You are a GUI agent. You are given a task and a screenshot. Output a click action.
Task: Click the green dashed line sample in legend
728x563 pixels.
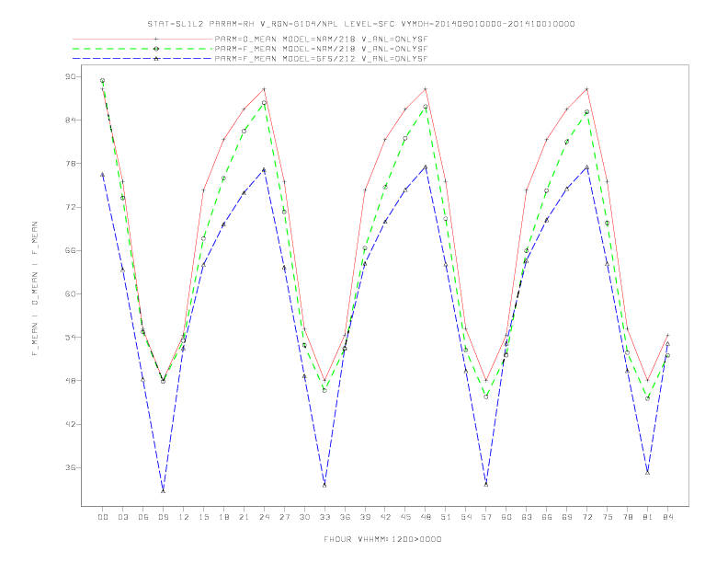142,49
